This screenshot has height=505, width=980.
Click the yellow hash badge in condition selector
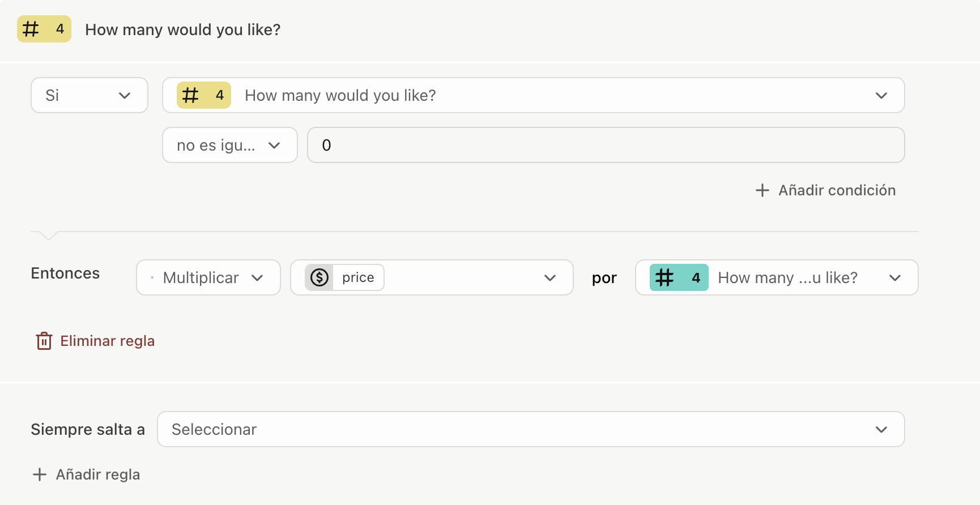(x=203, y=95)
